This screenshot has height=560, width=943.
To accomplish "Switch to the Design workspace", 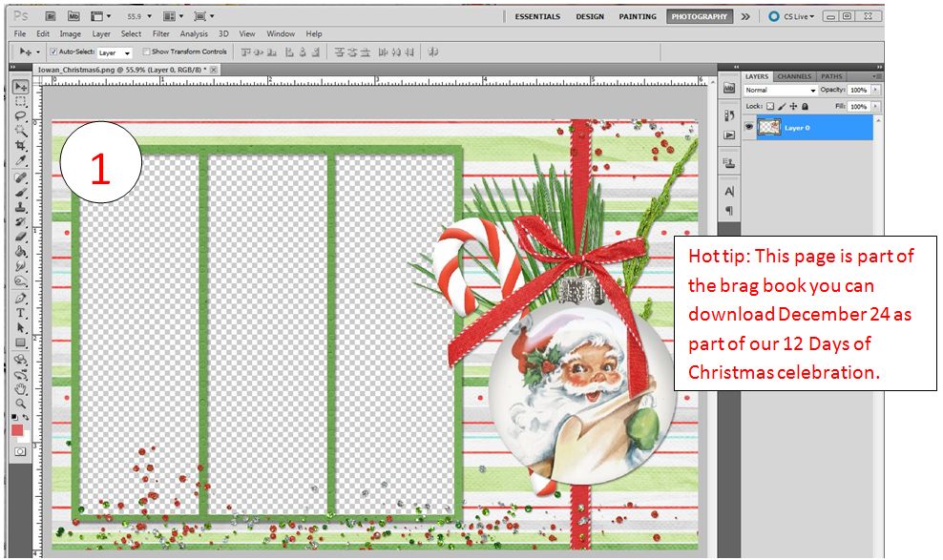I will point(590,17).
